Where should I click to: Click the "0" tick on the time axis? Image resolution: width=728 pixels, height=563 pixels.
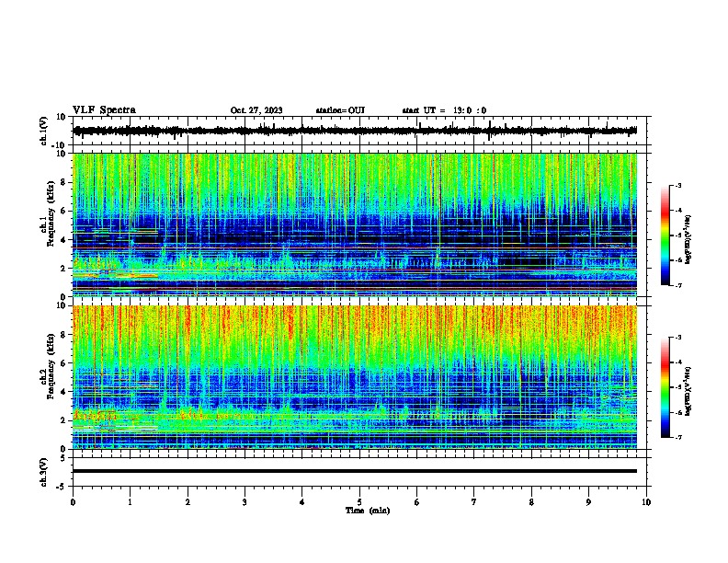click(73, 502)
